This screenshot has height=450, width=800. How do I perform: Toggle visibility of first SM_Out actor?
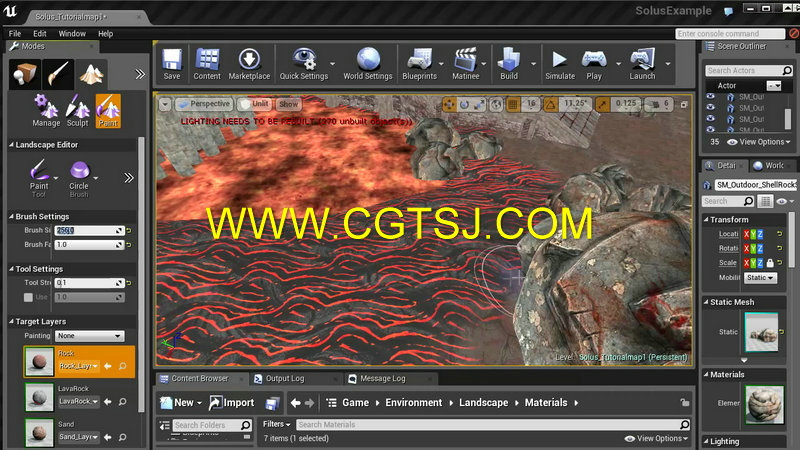point(710,96)
